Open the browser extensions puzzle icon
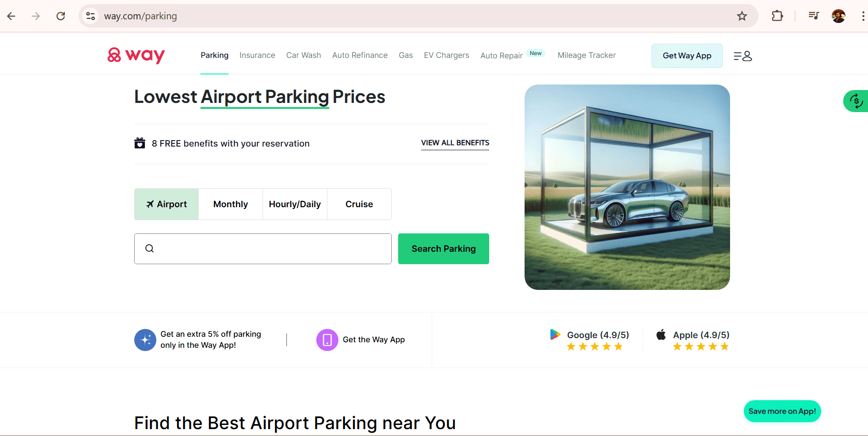Image resolution: width=868 pixels, height=436 pixels. click(x=777, y=16)
